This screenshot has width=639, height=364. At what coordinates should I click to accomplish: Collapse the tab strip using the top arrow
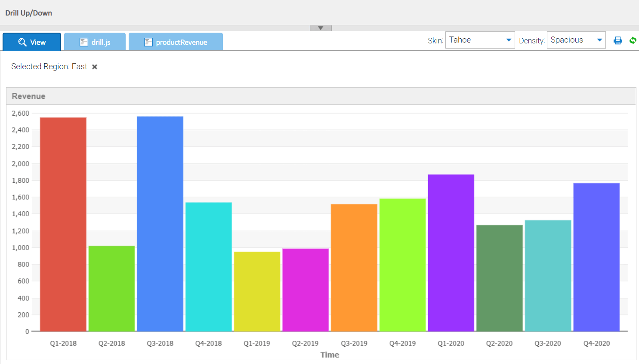(x=321, y=27)
